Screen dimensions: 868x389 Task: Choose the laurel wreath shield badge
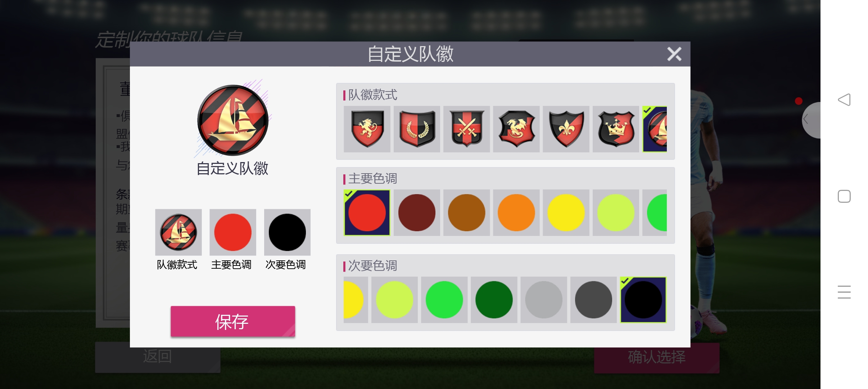[417, 129]
